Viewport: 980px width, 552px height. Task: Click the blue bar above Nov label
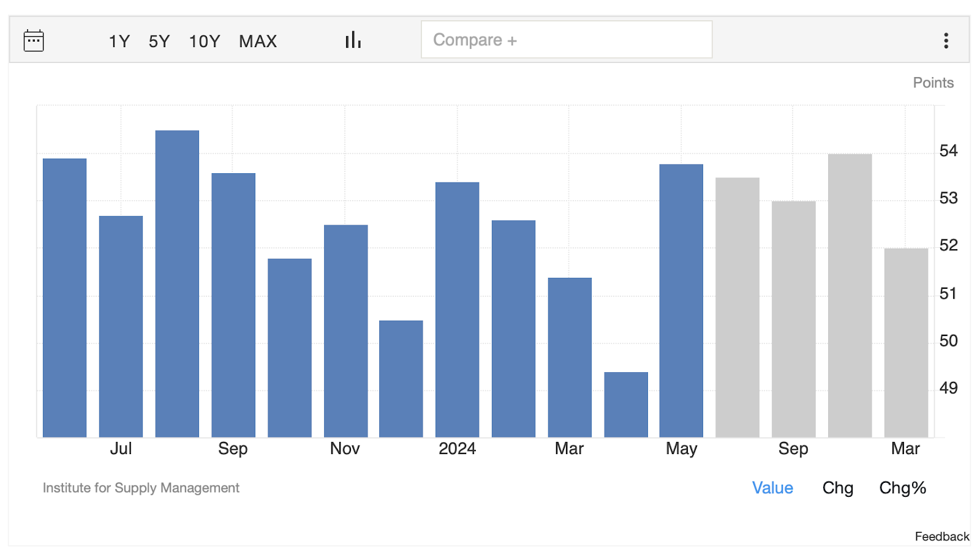pyautogui.click(x=345, y=331)
